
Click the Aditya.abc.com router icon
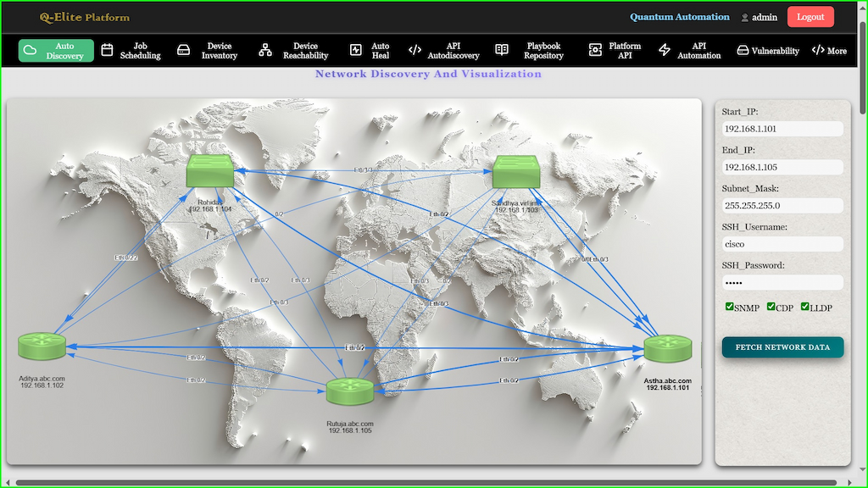pyautogui.click(x=42, y=346)
